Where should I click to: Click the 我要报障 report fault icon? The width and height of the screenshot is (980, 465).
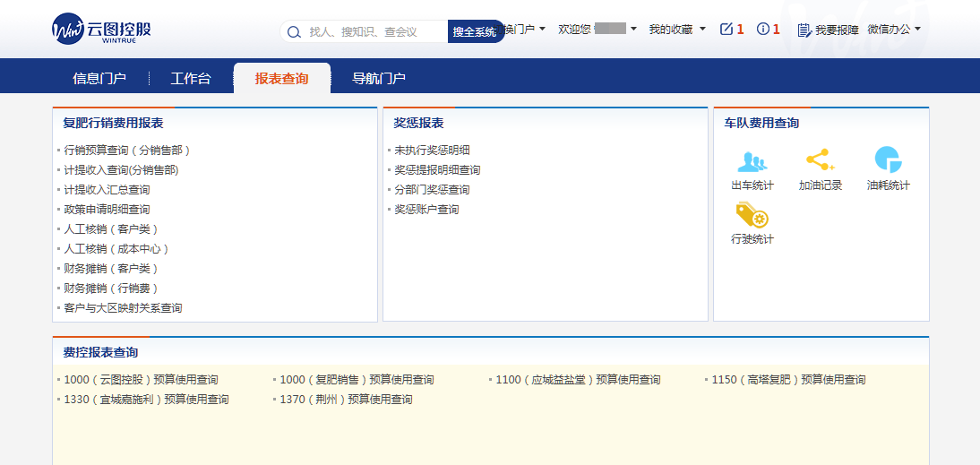click(x=804, y=30)
